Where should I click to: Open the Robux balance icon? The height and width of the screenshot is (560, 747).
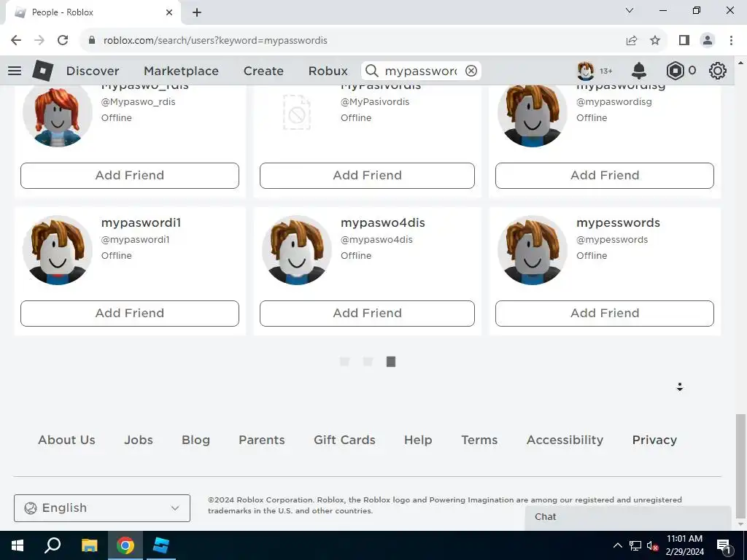pyautogui.click(x=675, y=71)
